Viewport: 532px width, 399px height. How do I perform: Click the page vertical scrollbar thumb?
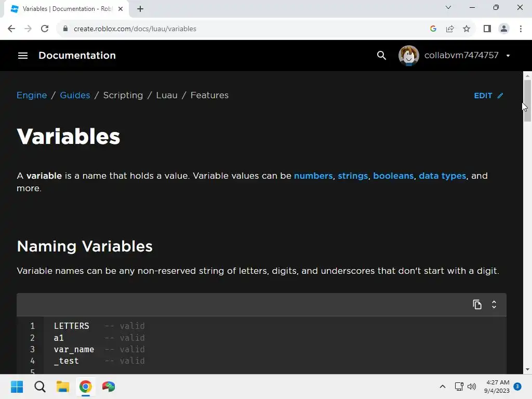pos(527,101)
